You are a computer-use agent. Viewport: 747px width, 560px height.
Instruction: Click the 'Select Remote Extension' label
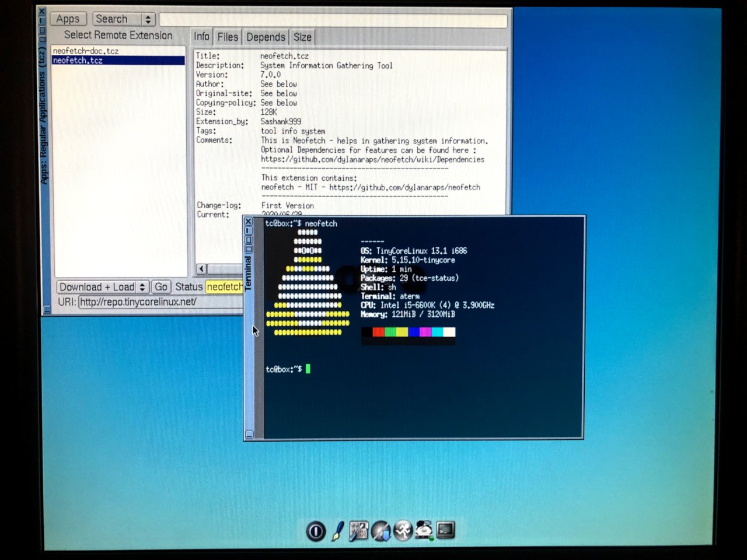coord(118,36)
